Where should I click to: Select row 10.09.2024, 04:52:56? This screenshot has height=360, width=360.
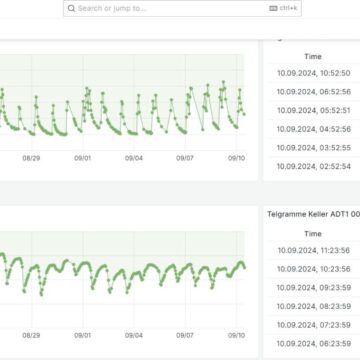pos(313,129)
